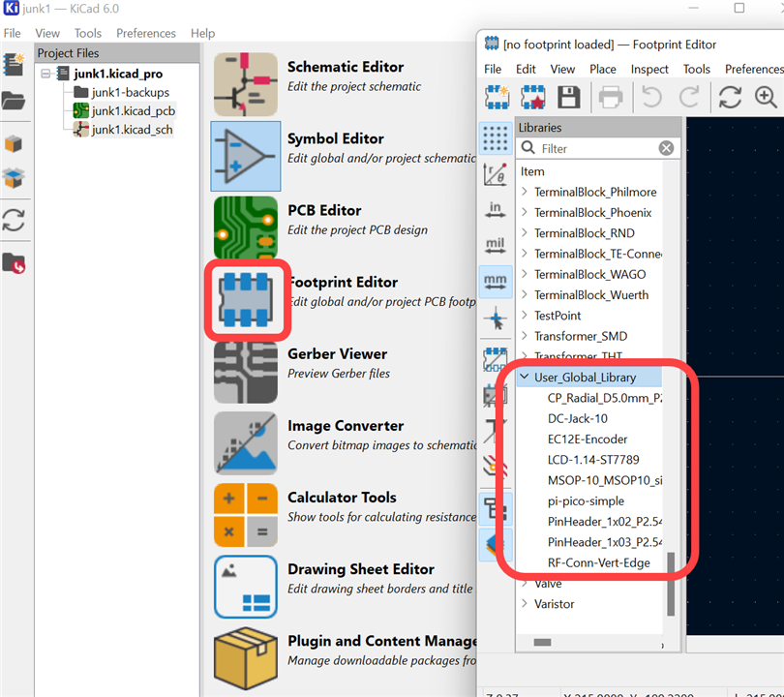Open KiCad Help menu
This screenshot has height=697, width=784.
(202, 33)
